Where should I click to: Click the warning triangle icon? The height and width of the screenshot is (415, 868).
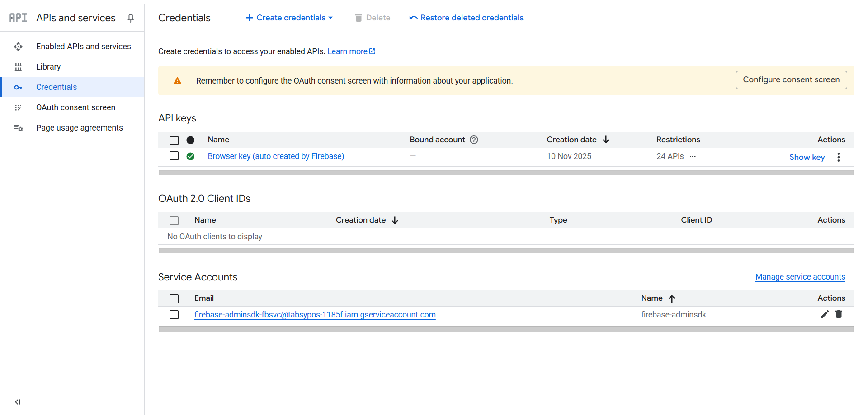tap(177, 81)
